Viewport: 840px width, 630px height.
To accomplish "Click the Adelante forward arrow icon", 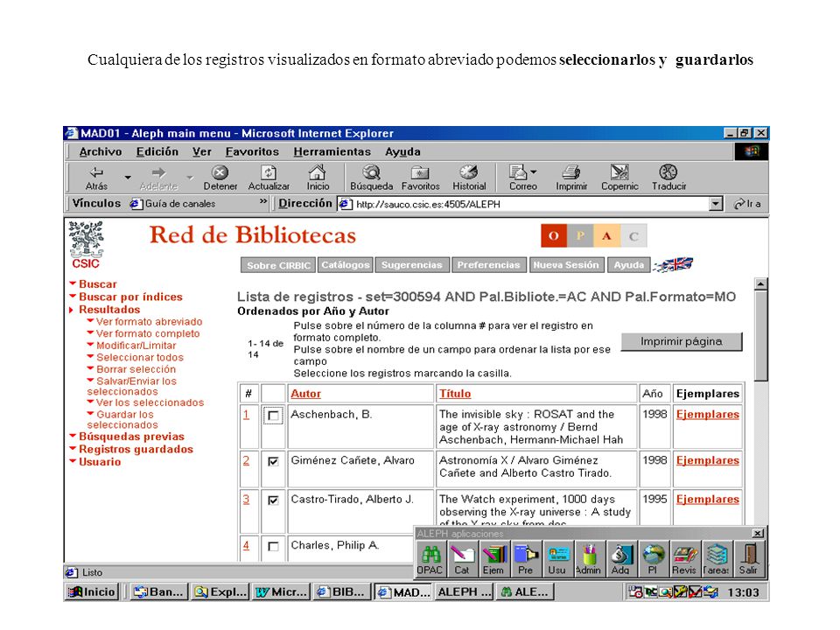I will point(158,172).
